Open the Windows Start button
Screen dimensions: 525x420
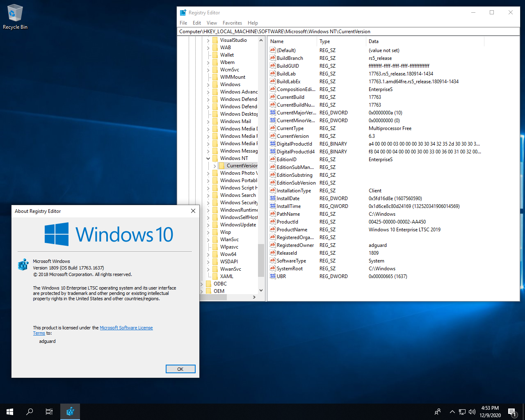coord(10,412)
